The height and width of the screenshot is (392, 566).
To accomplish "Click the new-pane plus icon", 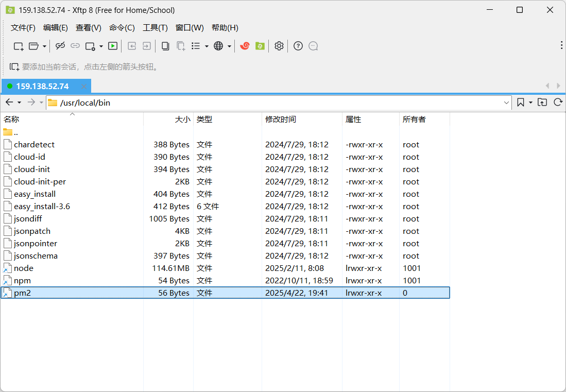I will click(x=181, y=46).
